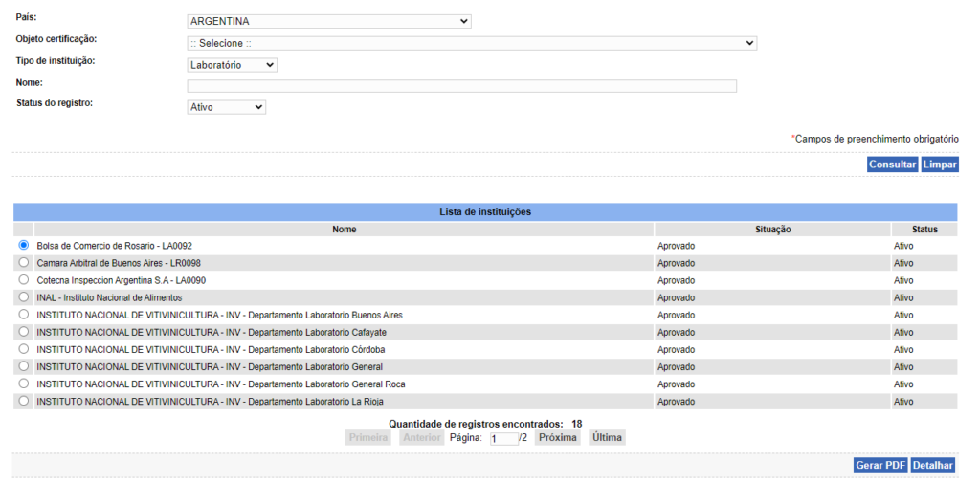
Task: Choose Cotecna Inspeccion Argentina radio option
Action: [x=24, y=280]
